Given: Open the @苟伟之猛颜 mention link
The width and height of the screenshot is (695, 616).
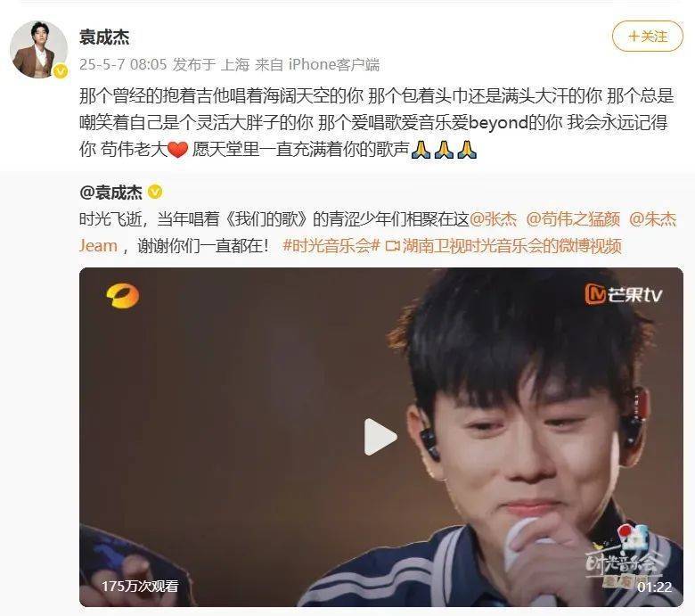Looking at the screenshot, I should coord(573,219).
